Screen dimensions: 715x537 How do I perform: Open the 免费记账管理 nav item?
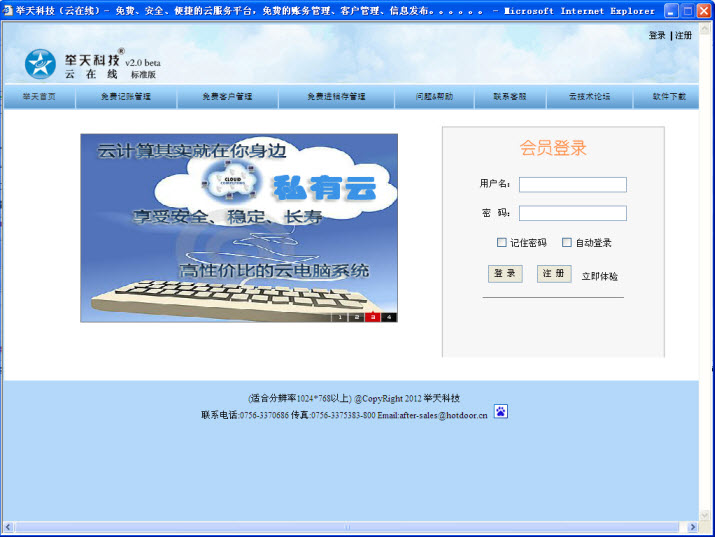coord(126,97)
